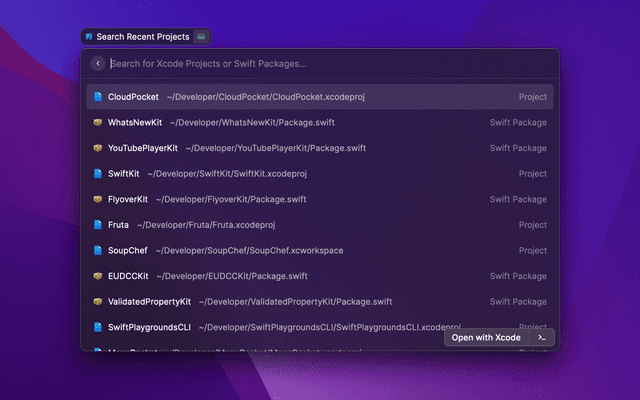Screen dimensions: 640x400
Task: Click the YouTubePlayerKit package icon
Action: click(x=97, y=148)
